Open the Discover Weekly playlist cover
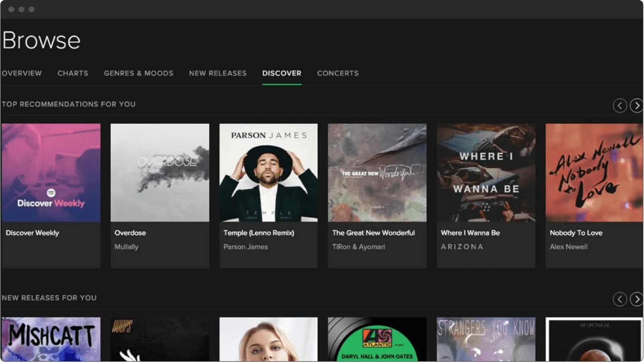Screen dimensions: 644x362 [x=51, y=172]
